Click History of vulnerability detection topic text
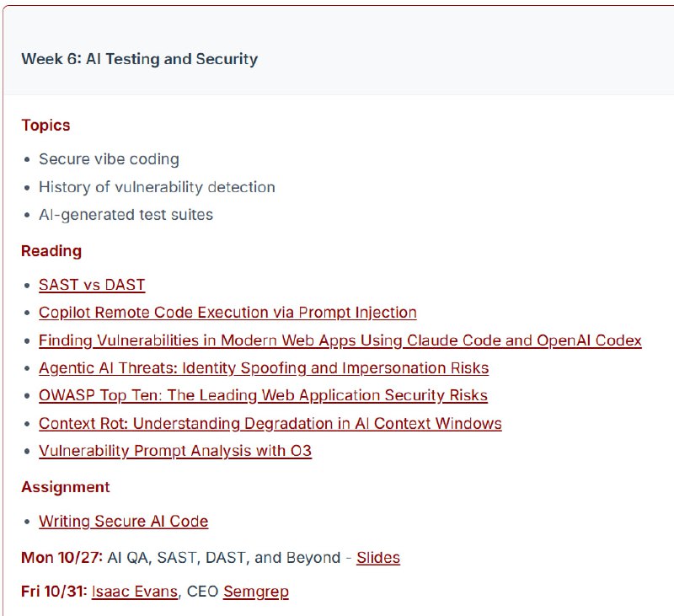The width and height of the screenshot is (674, 616). tap(157, 187)
